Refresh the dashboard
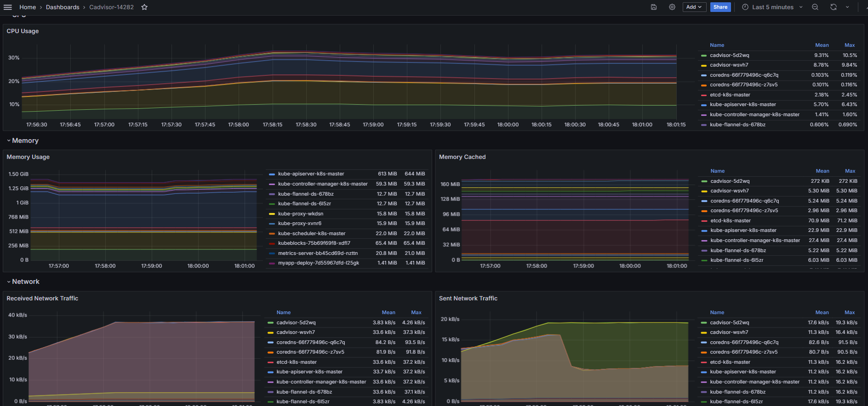 (834, 7)
